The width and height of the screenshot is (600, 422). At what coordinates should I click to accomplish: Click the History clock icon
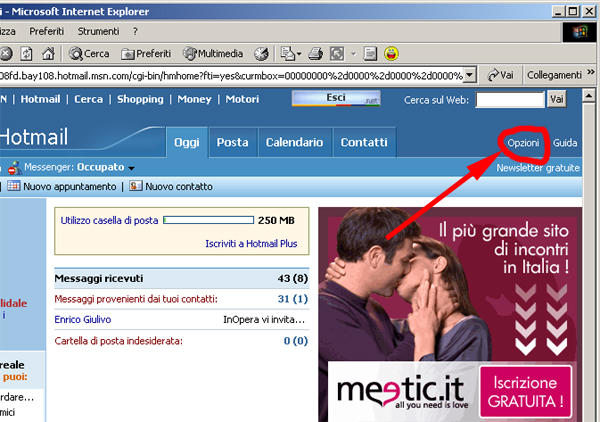[261, 54]
